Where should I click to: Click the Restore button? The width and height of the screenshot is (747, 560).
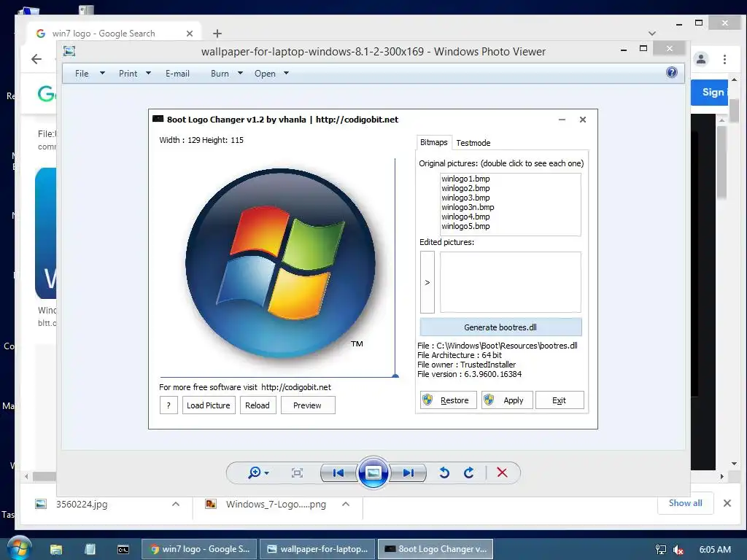(449, 400)
